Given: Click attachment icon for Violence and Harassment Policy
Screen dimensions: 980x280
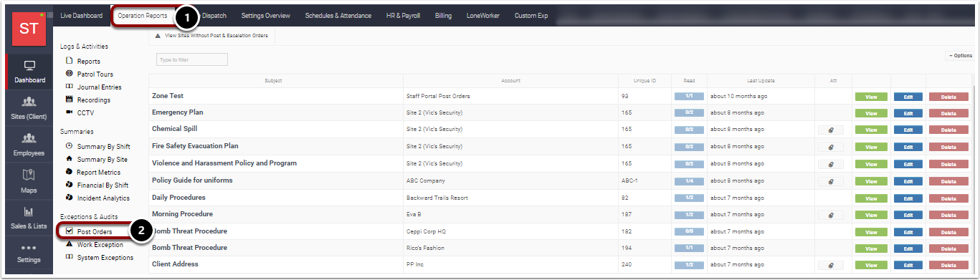Looking at the screenshot, I should coord(831,163).
